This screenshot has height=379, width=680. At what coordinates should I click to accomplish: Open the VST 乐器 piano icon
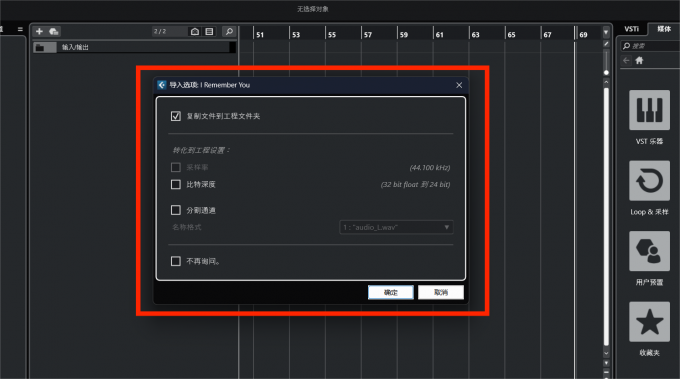pos(649,110)
